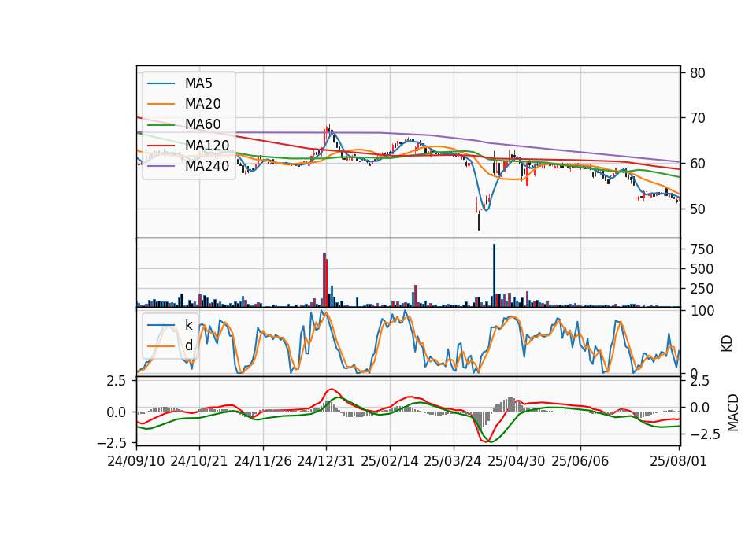Click the 25/03/24 date axis label
The width and height of the screenshot is (756, 543).
453,461
